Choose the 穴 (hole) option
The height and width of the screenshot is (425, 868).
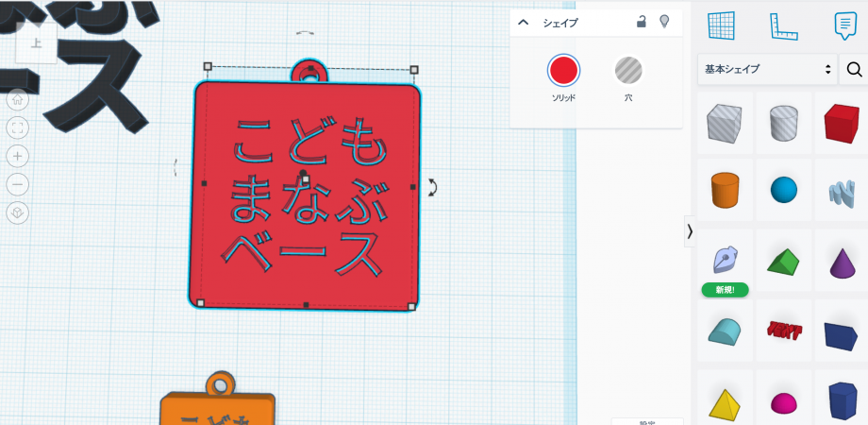tap(628, 70)
